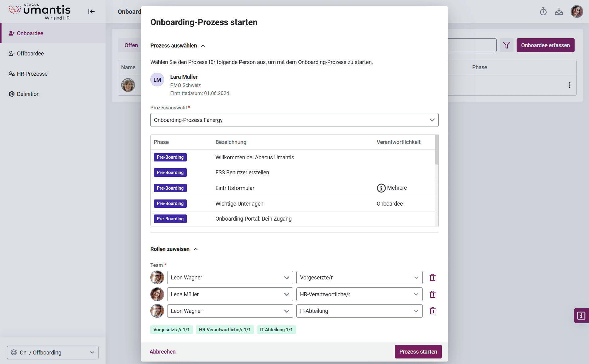Open your profile avatar menu
This screenshot has width=589, height=364.
click(577, 11)
